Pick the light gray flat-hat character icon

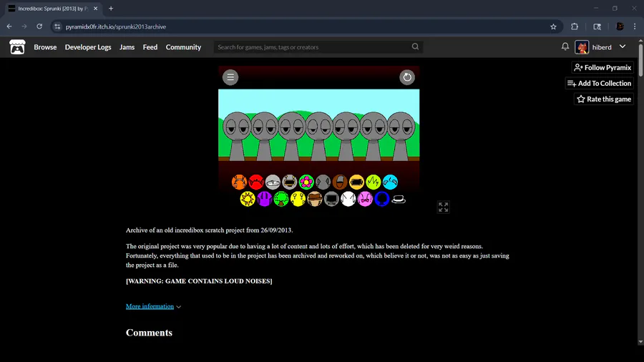click(x=273, y=182)
